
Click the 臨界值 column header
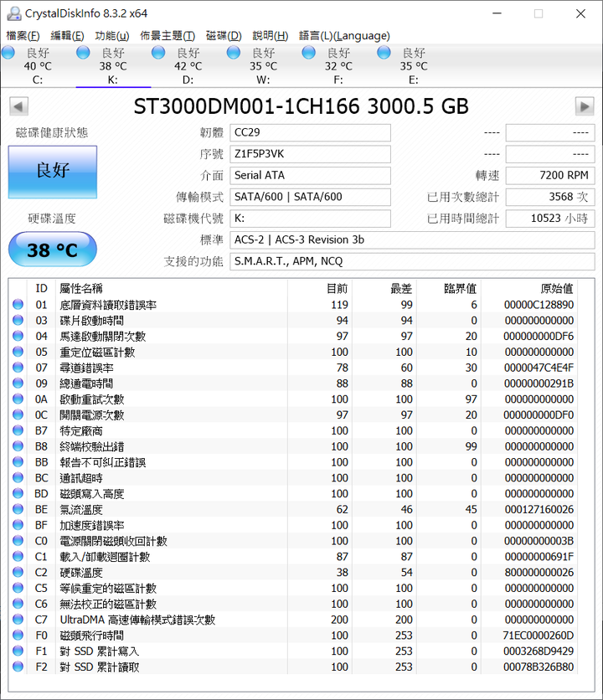448,288
